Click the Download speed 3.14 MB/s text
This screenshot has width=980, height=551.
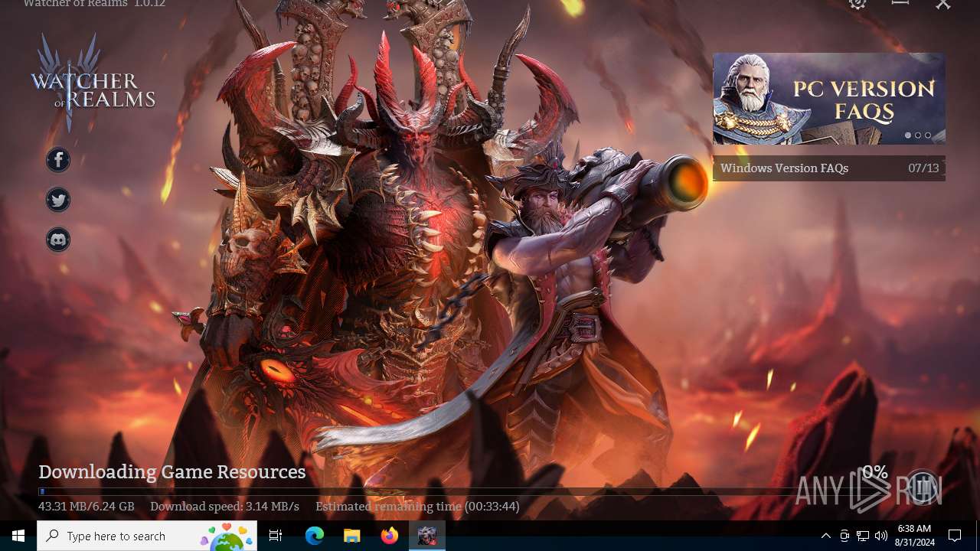pos(224,507)
